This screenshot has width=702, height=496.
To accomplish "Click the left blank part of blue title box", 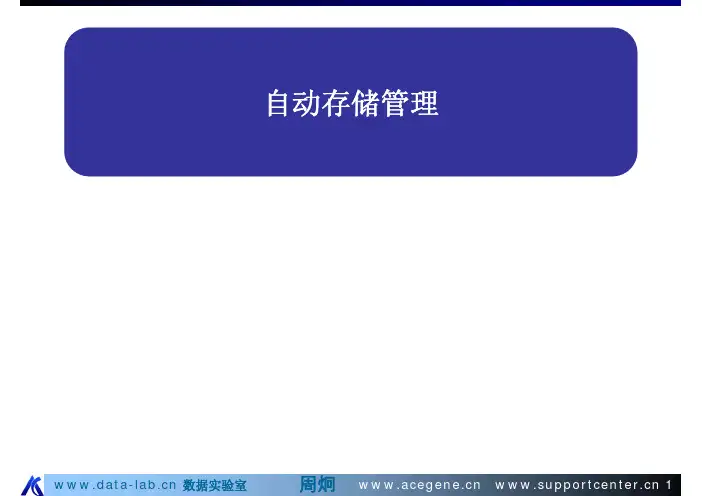I will click(x=150, y=103).
